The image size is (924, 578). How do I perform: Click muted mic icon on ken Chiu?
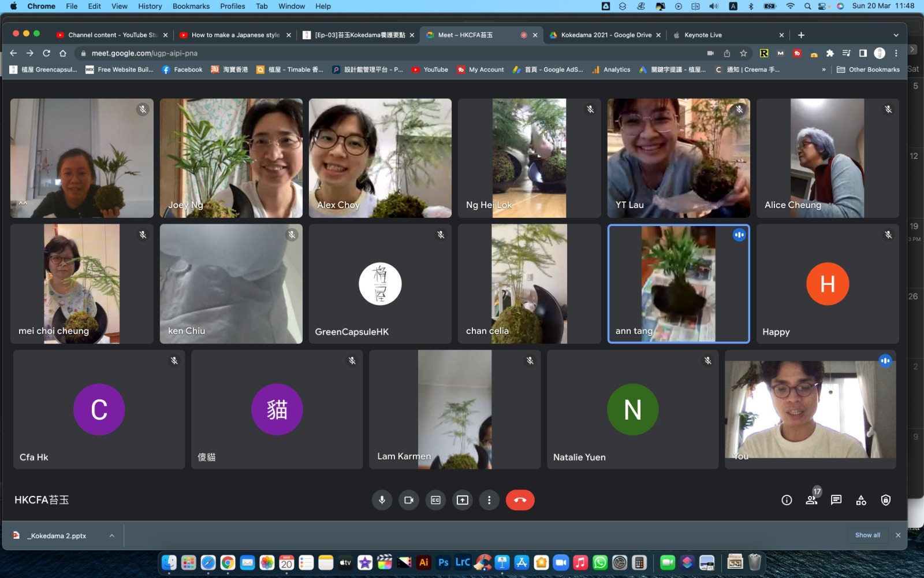point(292,235)
